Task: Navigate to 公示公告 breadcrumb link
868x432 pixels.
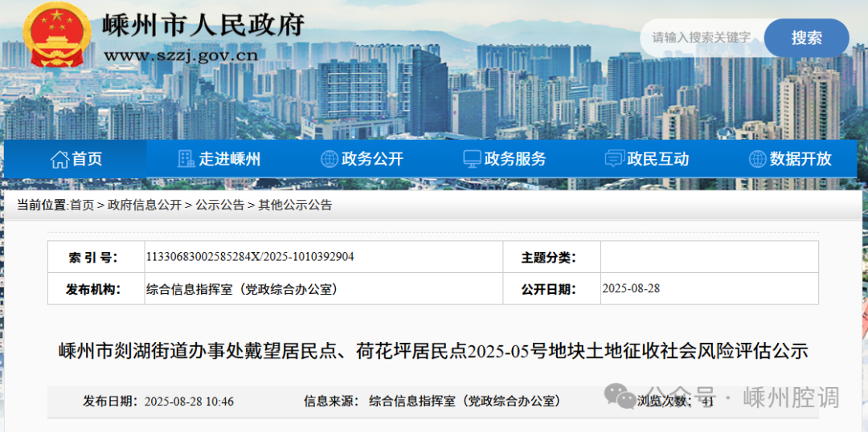Action: (x=219, y=205)
